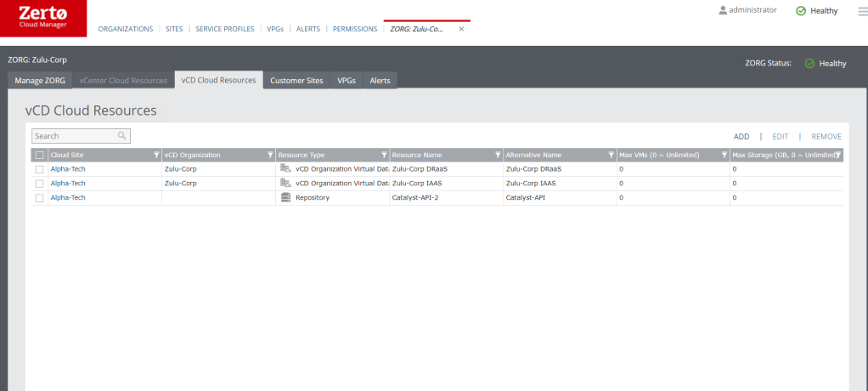Switch to the Customer Sites tab

tap(296, 80)
